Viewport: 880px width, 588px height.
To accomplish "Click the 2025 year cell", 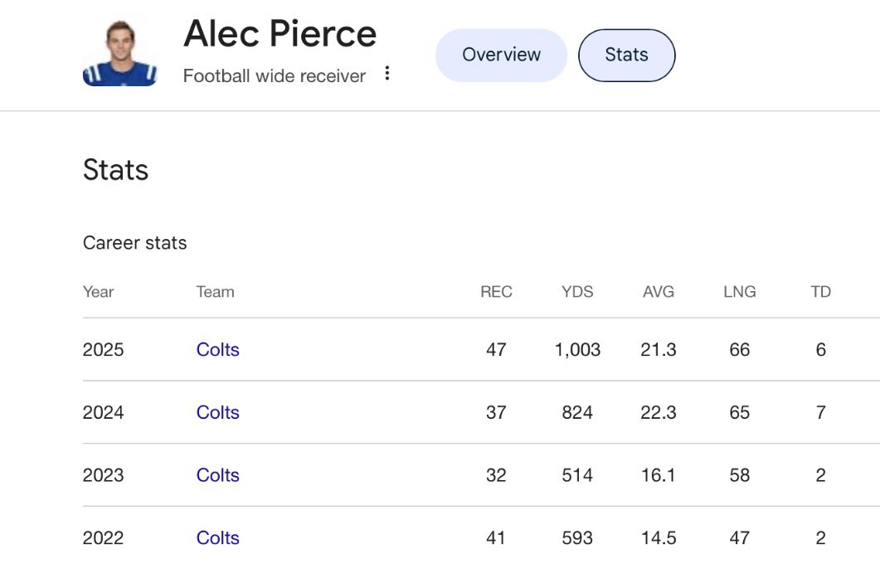I will pyautogui.click(x=104, y=350).
